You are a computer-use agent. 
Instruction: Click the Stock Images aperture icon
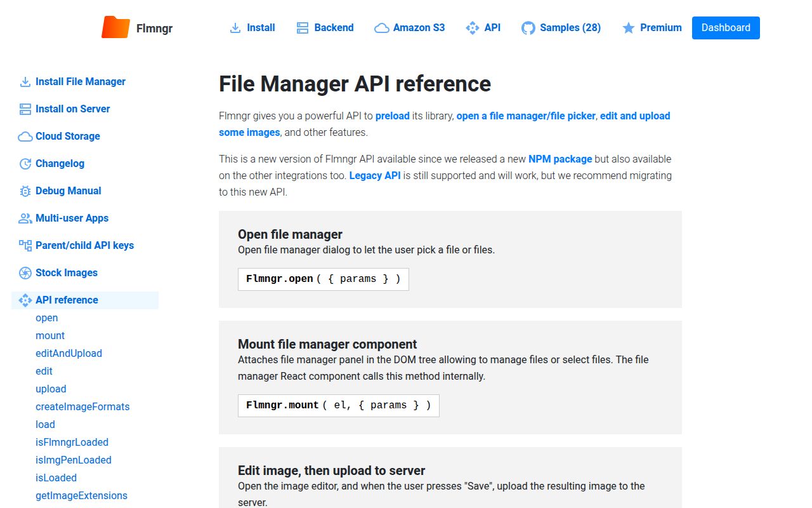point(25,273)
